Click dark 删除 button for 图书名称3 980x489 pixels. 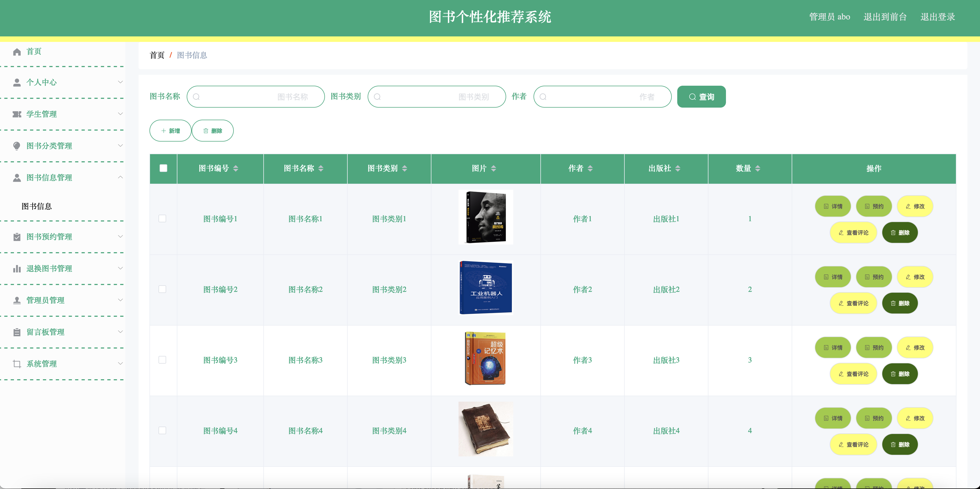coord(900,374)
